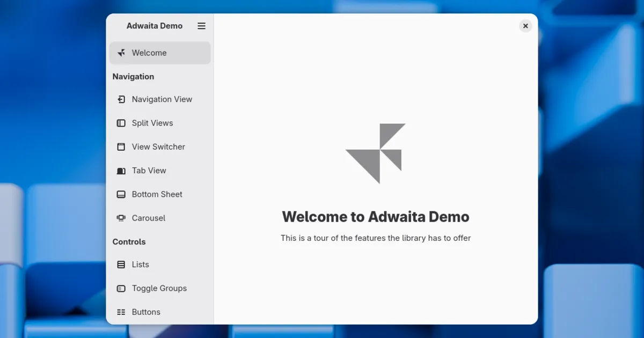
Task: Click the Toggle Groups icon
Action: click(x=121, y=288)
